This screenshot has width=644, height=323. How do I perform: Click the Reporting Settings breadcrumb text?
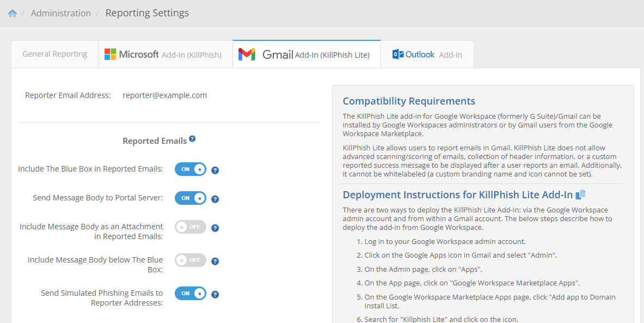pos(146,13)
